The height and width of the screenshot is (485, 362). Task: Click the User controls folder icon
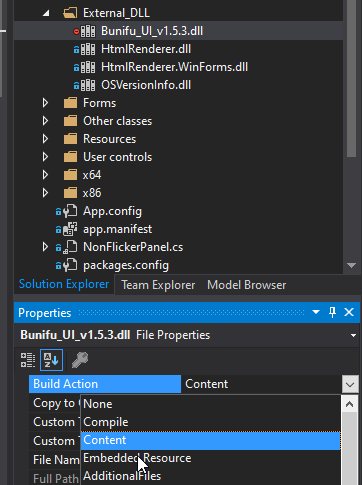(70, 157)
